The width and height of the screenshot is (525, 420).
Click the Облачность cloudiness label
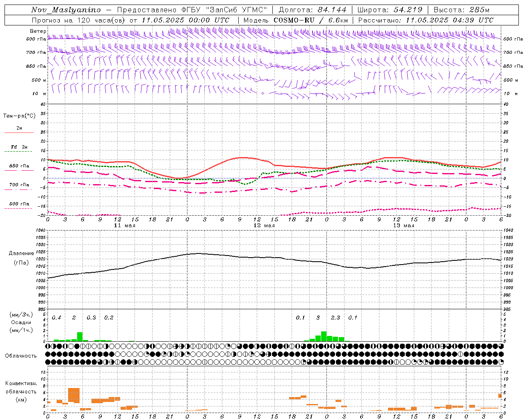click(x=21, y=356)
